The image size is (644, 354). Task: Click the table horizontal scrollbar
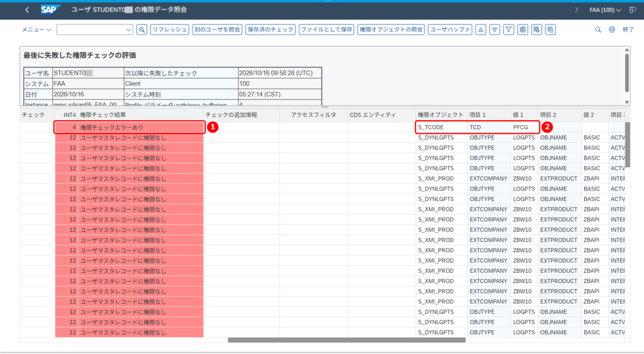pyautogui.click(x=347, y=340)
